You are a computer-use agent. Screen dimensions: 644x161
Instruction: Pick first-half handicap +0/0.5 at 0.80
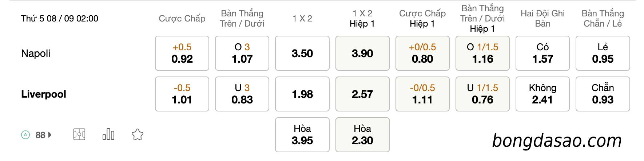[x=422, y=53]
